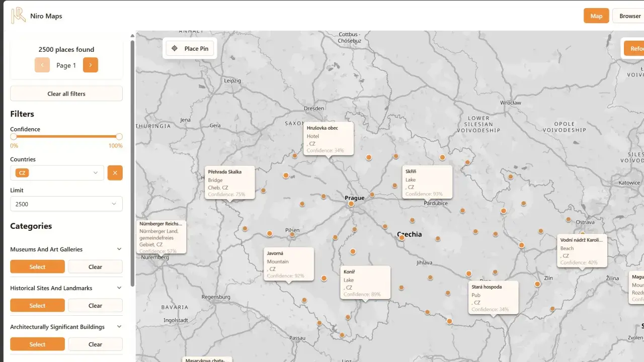Screen dimensions: 644x362
Task: Open the Hrušovka obec hotel popup
Action: [x=329, y=138]
